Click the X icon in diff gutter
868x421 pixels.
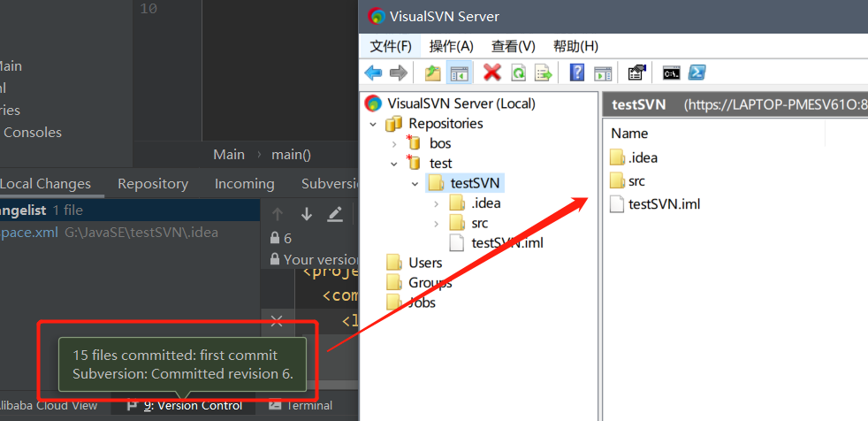click(x=277, y=320)
